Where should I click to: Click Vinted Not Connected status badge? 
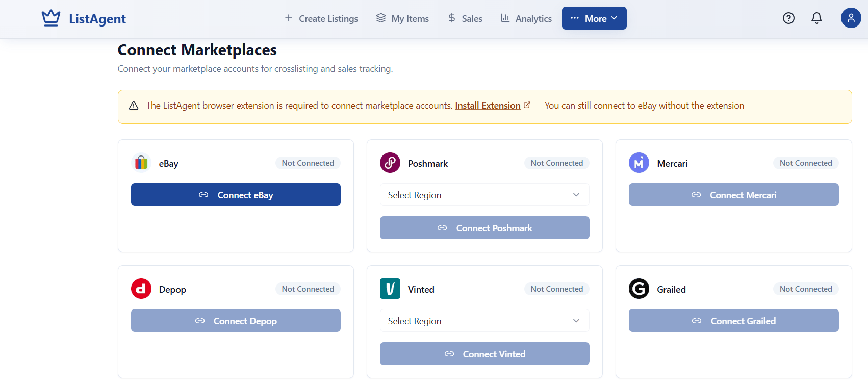coord(557,289)
